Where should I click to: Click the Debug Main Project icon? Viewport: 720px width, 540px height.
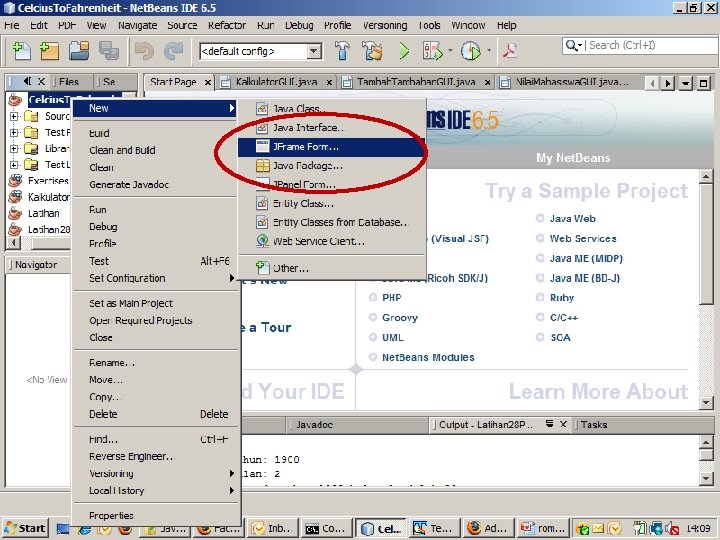click(433, 51)
